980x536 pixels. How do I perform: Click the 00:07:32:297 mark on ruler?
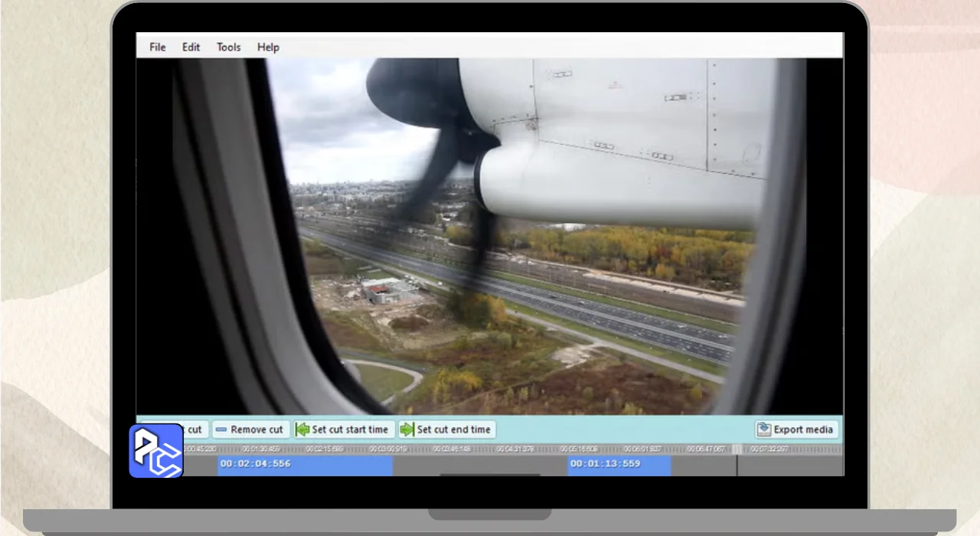point(769,449)
